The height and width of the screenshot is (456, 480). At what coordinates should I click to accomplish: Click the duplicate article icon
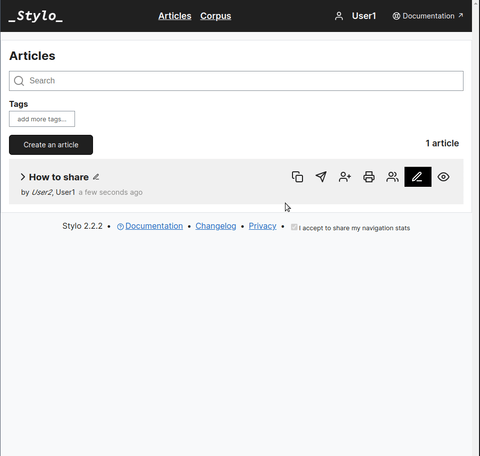click(x=297, y=177)
